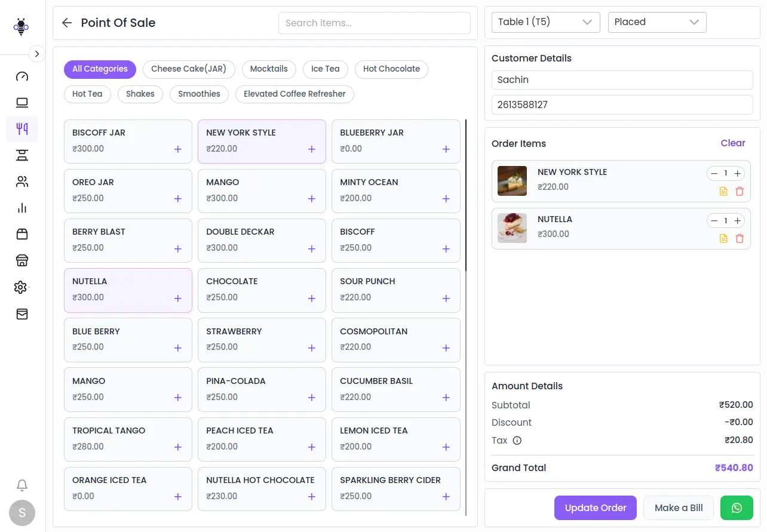This screenshot has width=767, height=532.
Task: Open settings gear icon in sidebar
Action: [x=21, y=287]
